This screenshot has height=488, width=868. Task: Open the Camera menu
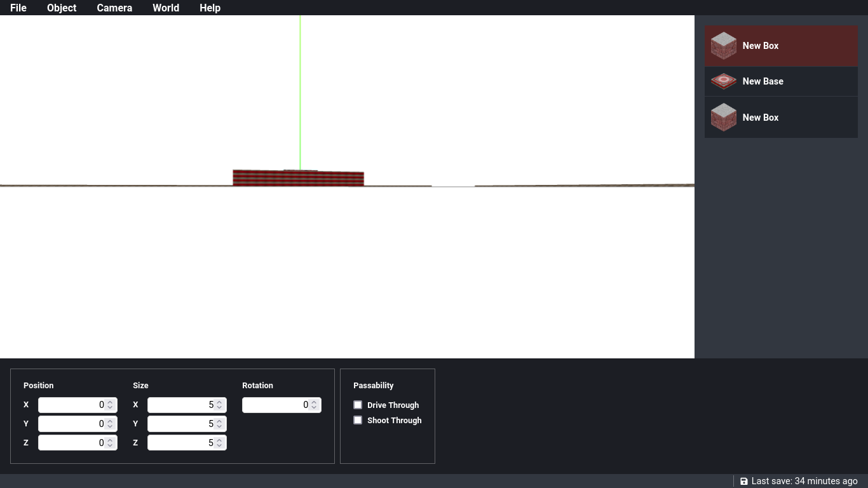[114, 8]
